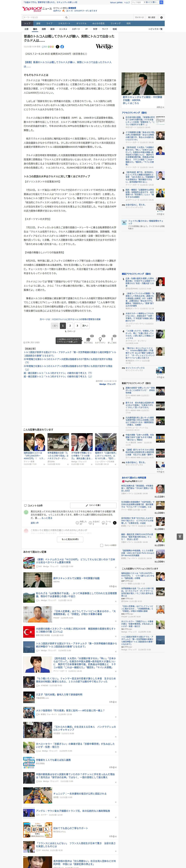
Task: Open the 【画像】 article image link
Action: tap(68, 64)
